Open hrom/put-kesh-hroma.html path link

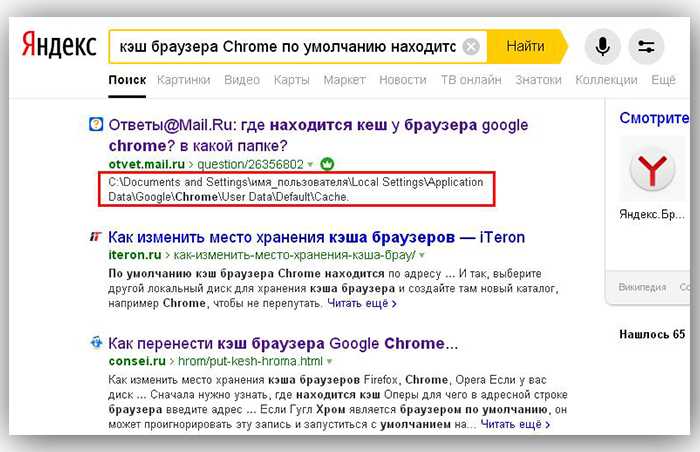[x=250, y=361]
